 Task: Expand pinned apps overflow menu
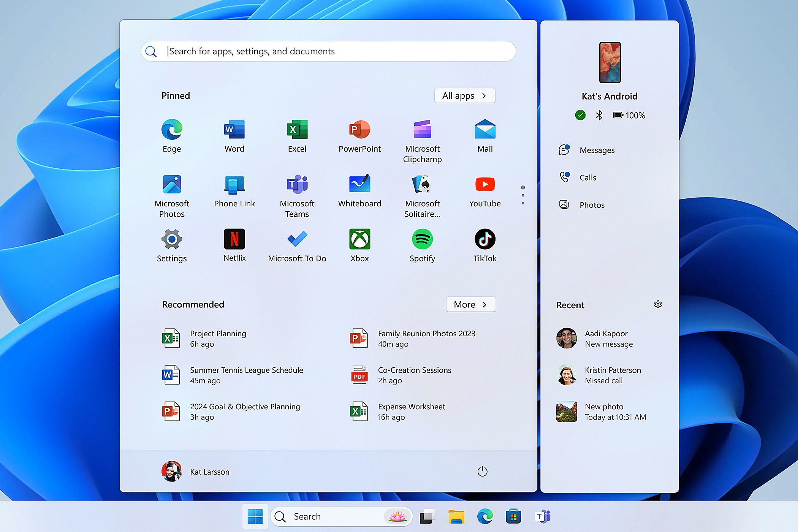(521, 194)
